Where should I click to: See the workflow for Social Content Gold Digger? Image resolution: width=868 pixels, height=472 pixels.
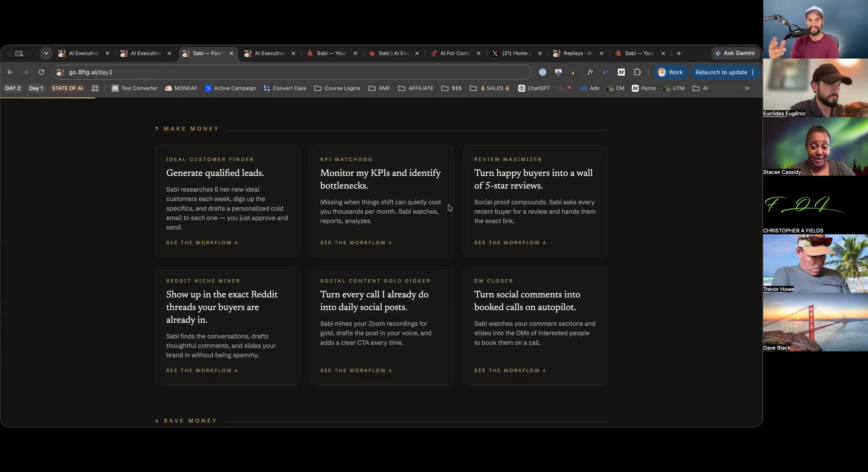click(356, 371)
